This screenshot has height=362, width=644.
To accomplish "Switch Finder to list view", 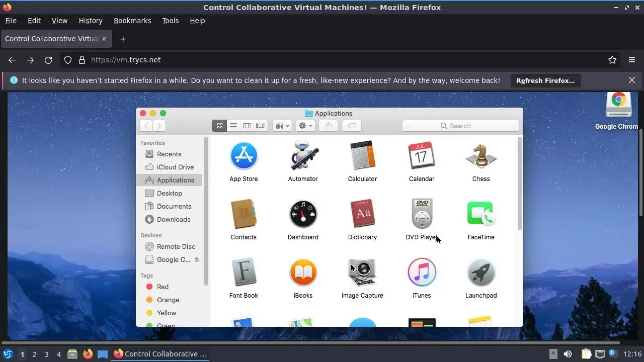I will click(x=233, y=126).
